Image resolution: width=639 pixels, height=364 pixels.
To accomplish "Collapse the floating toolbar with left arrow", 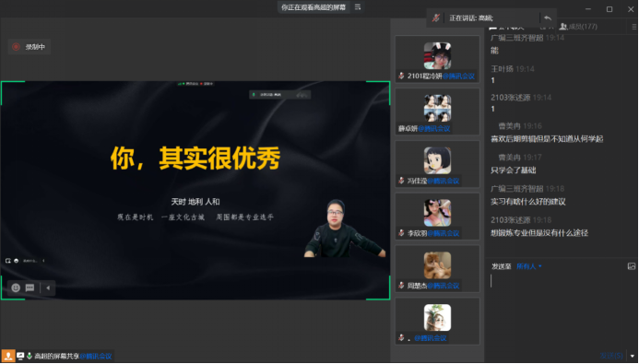I will [48, 288].
